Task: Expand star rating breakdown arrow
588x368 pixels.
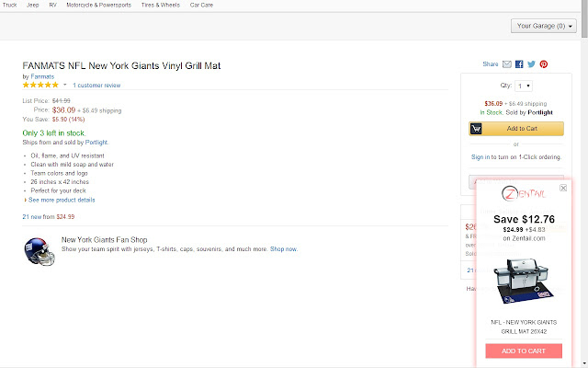Action: [x=65, y=85]
